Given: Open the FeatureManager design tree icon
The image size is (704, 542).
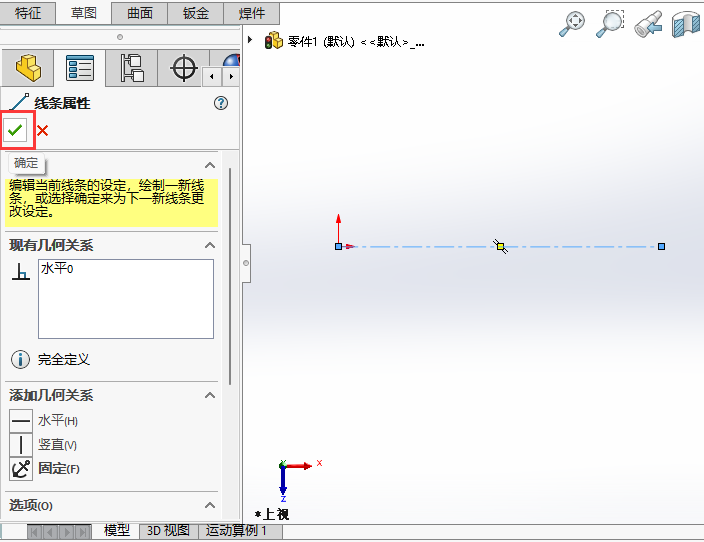Looking at the screenshot, I should (28, 68).
